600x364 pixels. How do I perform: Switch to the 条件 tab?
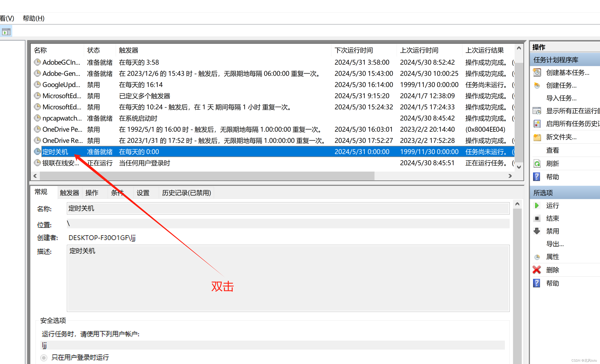(x=118, y=193)
